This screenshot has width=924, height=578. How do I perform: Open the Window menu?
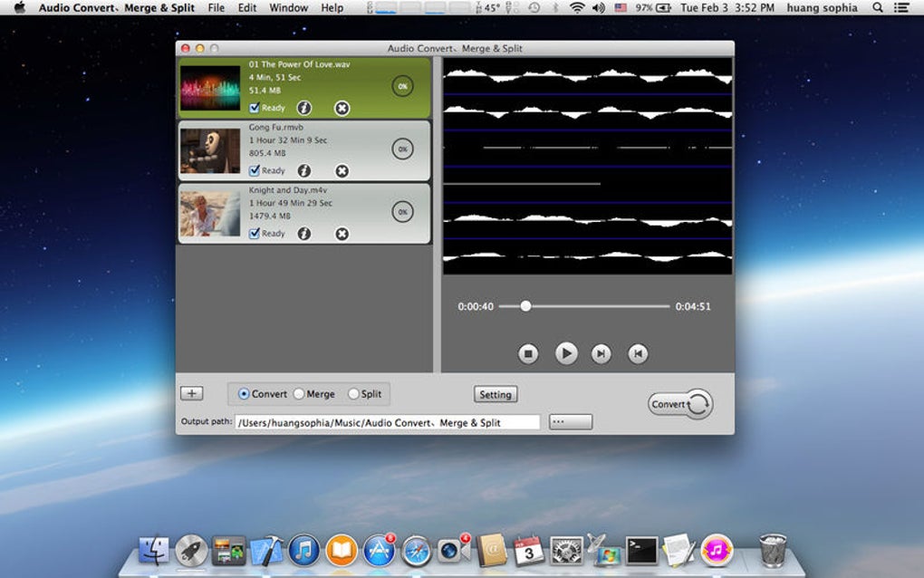[x=289, y=7]
